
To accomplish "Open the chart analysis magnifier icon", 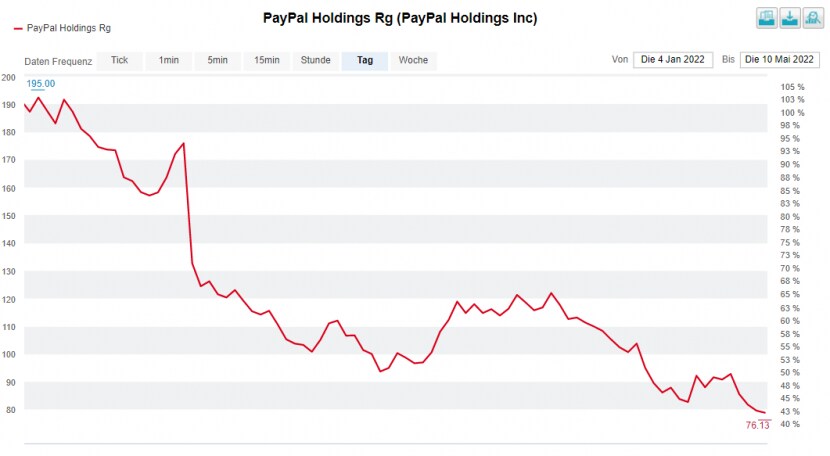I will (813, 18).
